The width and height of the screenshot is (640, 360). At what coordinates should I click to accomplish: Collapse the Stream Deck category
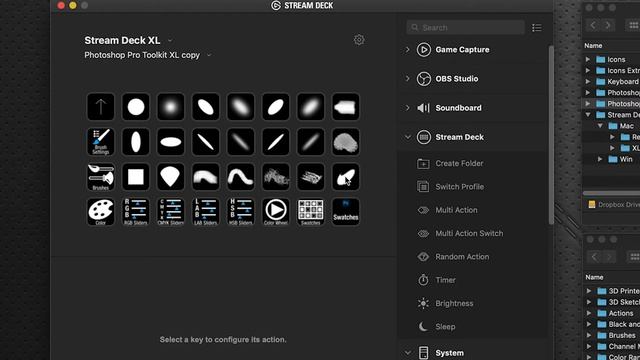(407, 137)
